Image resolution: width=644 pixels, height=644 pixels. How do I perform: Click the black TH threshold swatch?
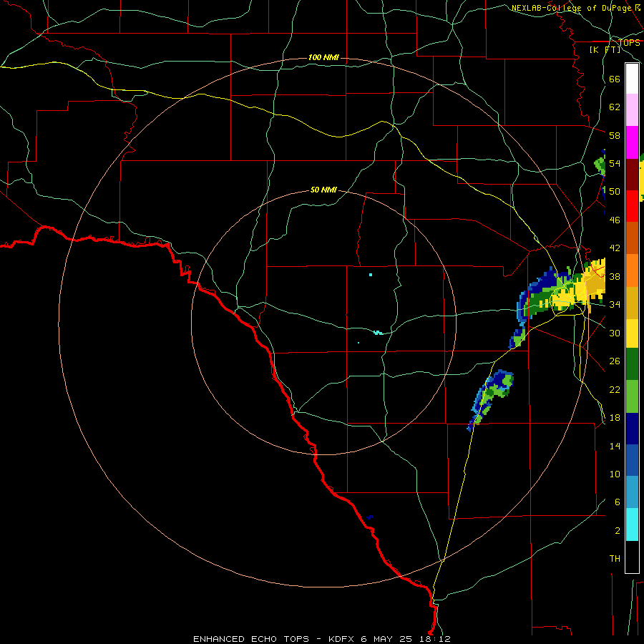632,557
